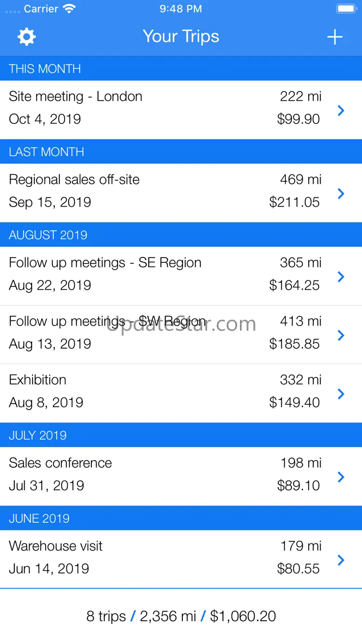Open Warehouse visit chevron arrow

coord(341,560)
